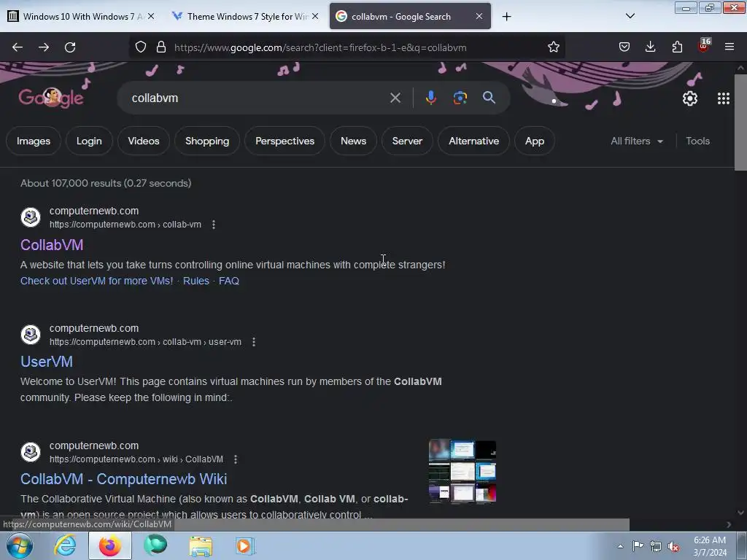The width and height of the screenshot is (747, 560).
Task: Clear the Google search box with X
Action: point(395,98)
